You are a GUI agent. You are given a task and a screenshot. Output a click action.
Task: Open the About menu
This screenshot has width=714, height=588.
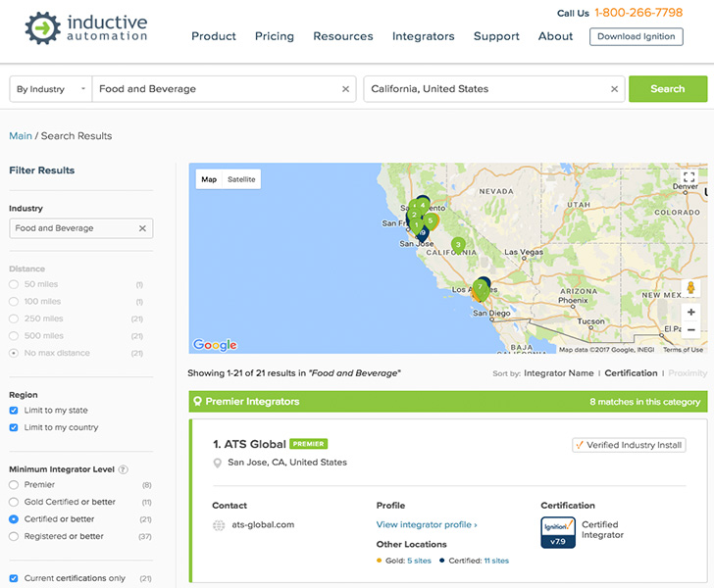[x=555, y=36]
